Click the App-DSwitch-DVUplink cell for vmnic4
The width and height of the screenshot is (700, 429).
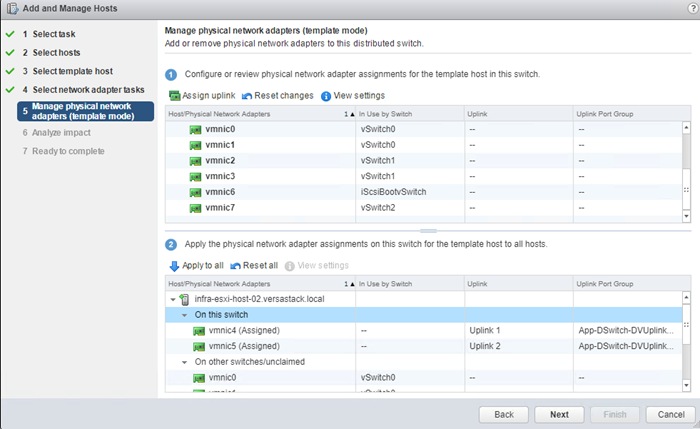(626, 330)
